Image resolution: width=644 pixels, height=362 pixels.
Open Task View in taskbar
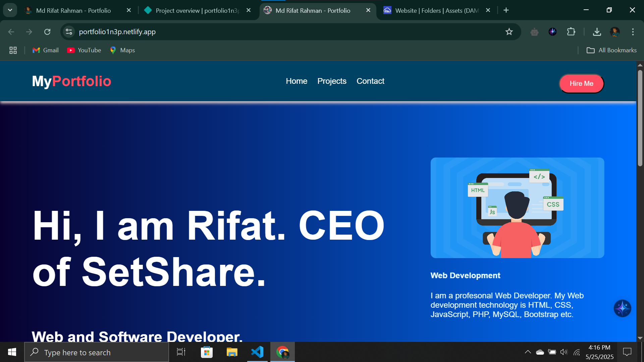click(x=181, y=352)
